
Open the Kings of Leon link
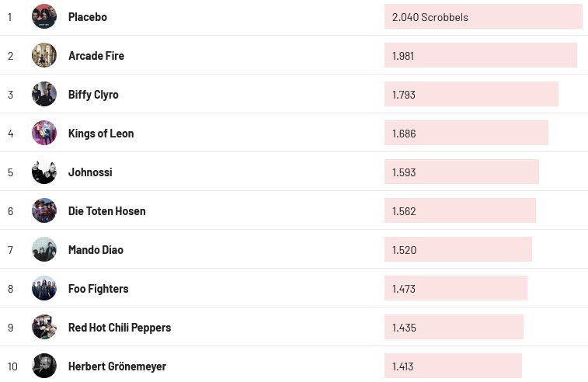(x=101, y=134)
